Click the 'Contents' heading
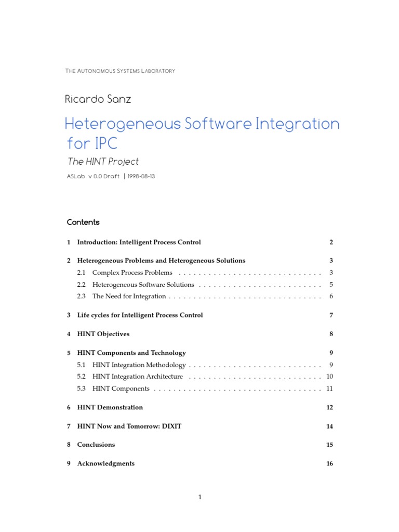399x532 pixels. click(83, 222)
